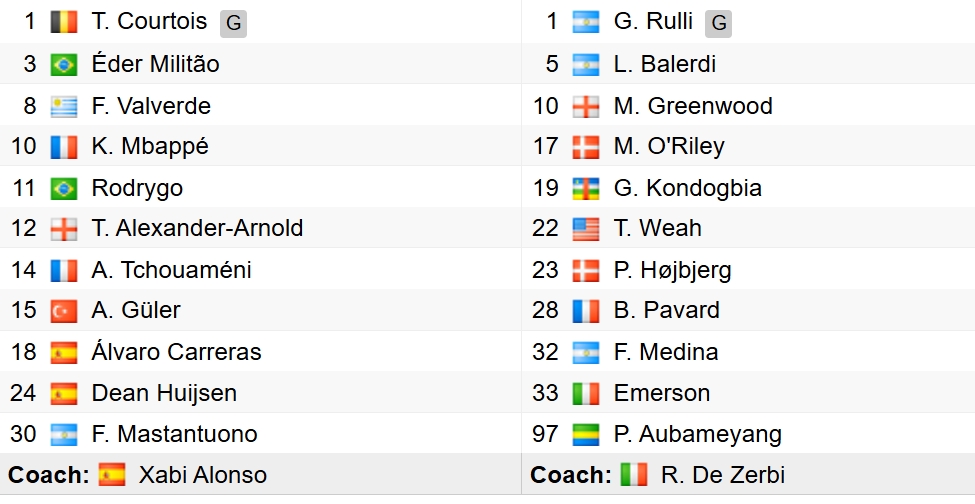Select Dean Huijsen in the lineup

[164, 393]
